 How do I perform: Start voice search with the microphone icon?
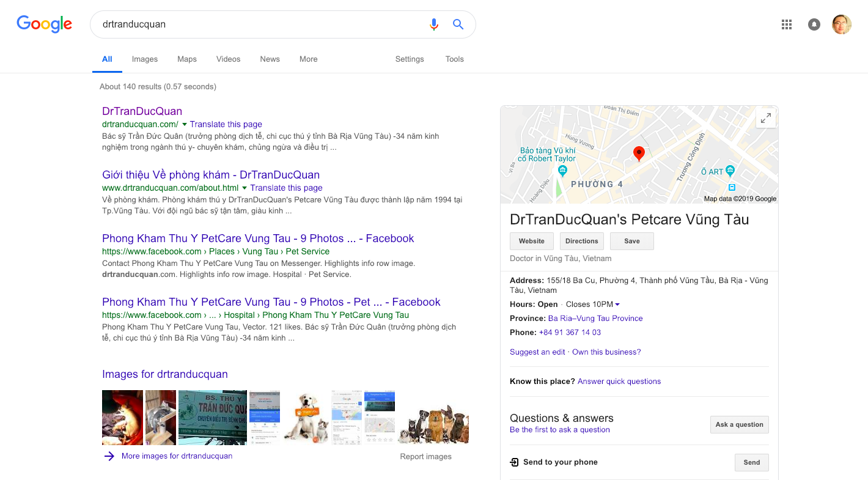point(434,24)
